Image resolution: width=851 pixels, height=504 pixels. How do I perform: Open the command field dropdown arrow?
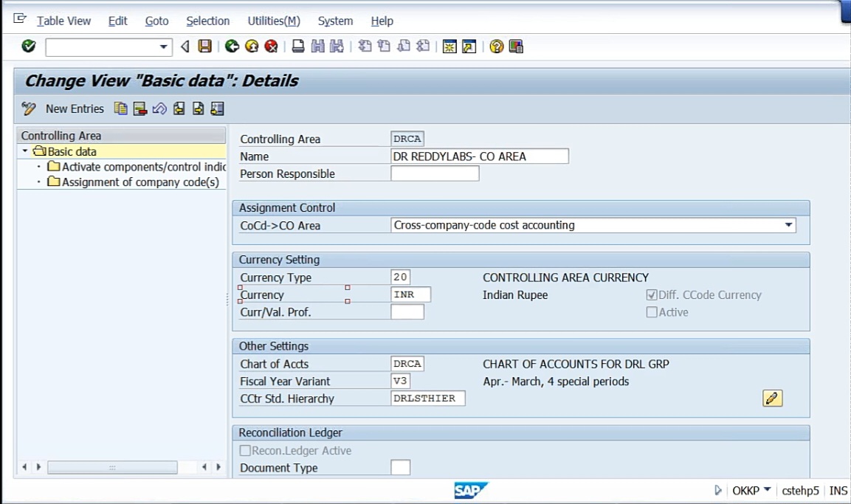click(x=163, y=47)
